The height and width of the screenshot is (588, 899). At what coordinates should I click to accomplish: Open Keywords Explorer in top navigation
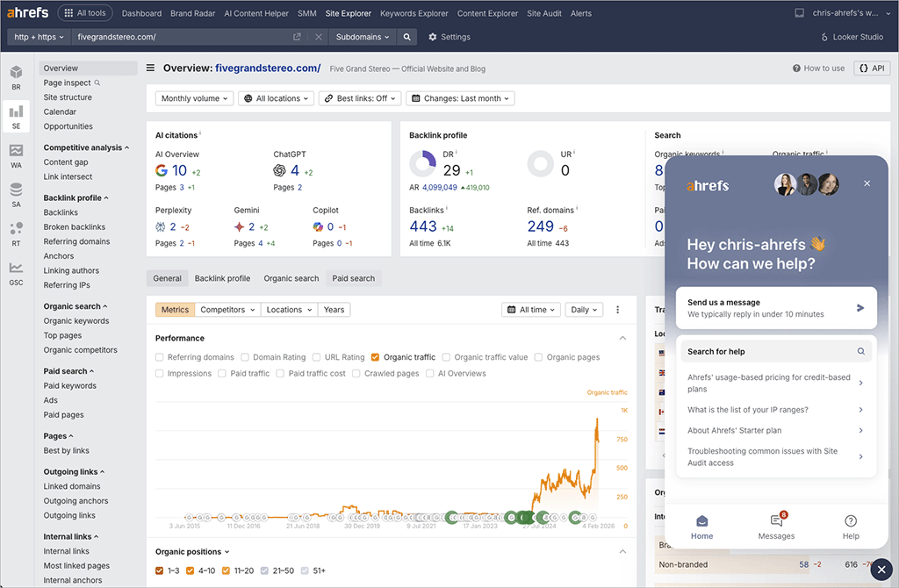pos(414,13)
